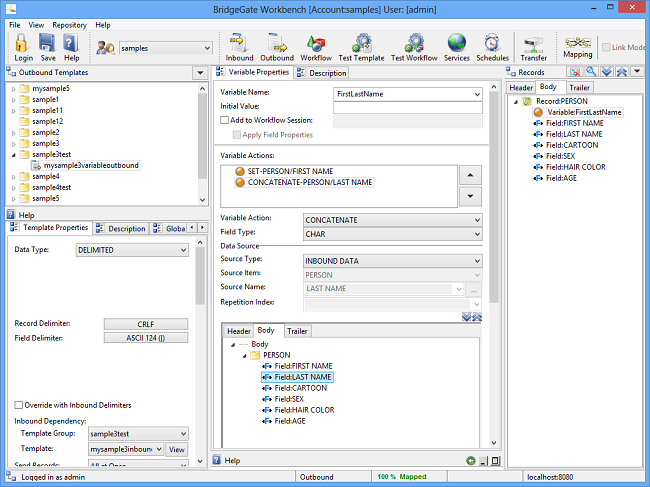650x487 pixels.
Task: Click the ASCII 124 Field Delimiter button
Action: point(146,338)
